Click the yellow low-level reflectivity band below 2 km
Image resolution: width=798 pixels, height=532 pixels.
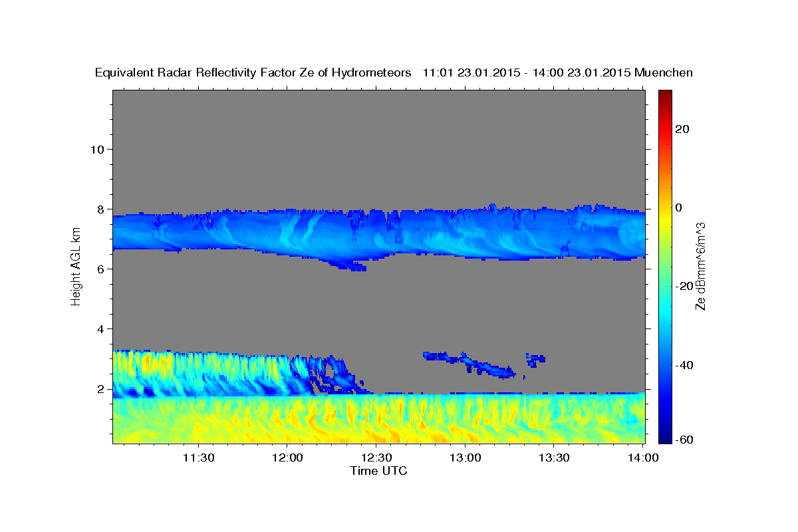point(379,419)
